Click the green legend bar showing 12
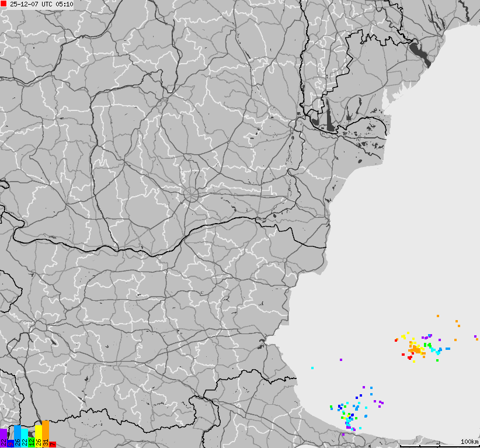 [32, 441]
